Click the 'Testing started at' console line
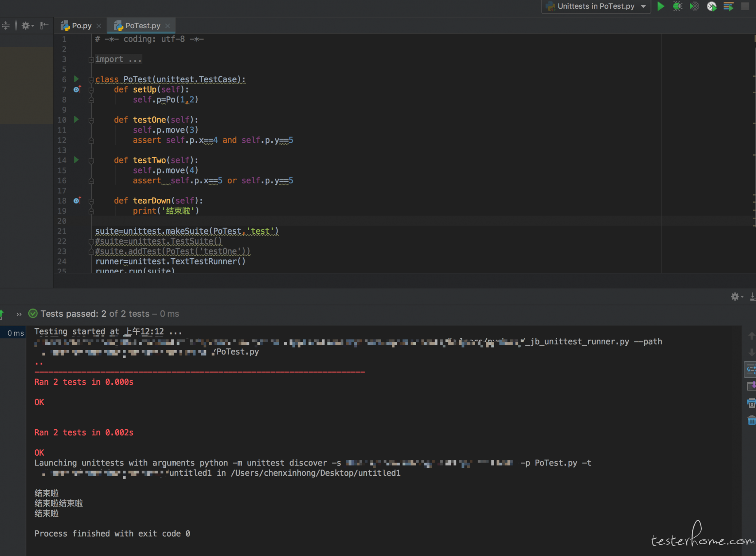Image resolution: width=756 pixels, height=556 pixels. tap(108, 332)
